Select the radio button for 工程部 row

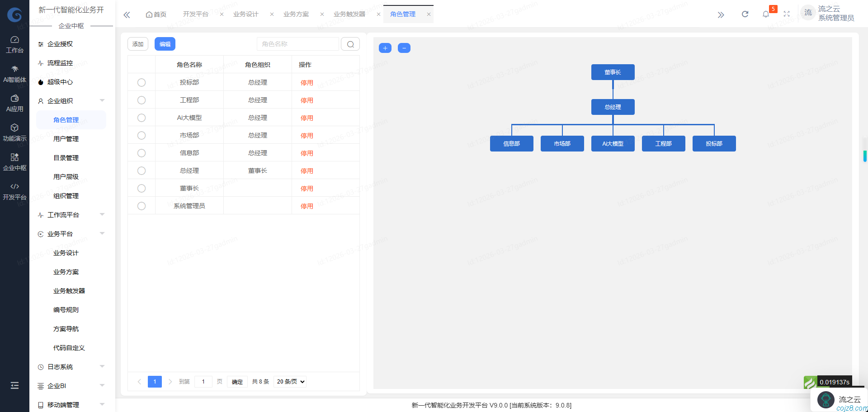click(141, 100)
